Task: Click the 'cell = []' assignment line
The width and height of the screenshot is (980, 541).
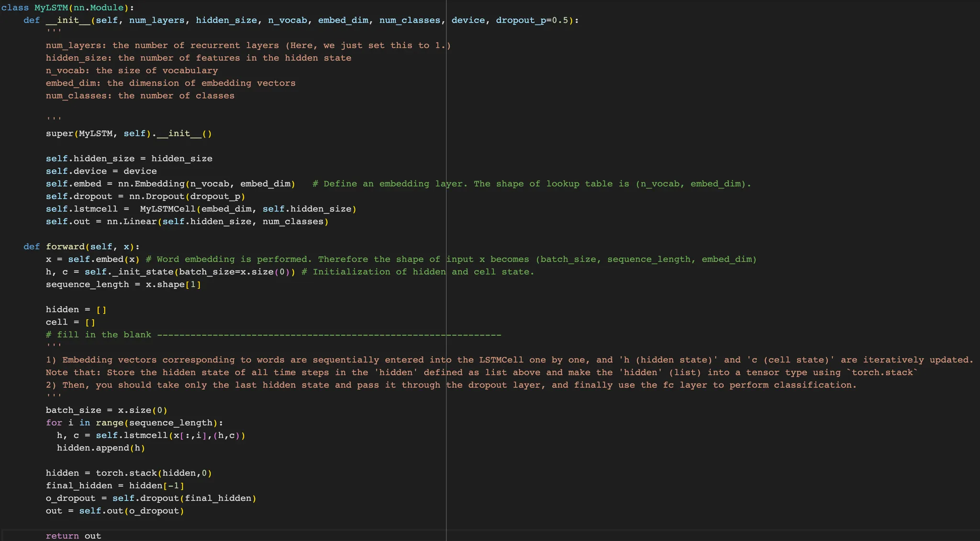Action: point(70,322)
